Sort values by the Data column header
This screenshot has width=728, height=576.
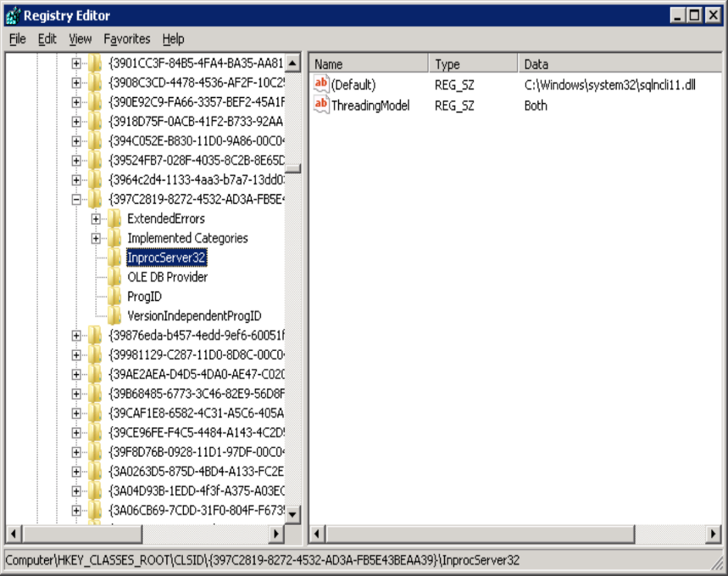click(x=620, y=64)
